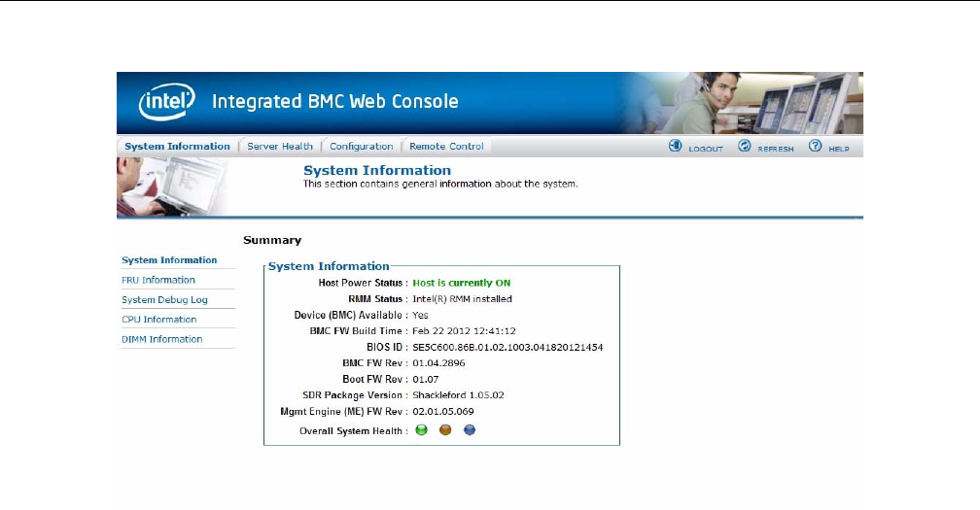
Task: View DIMM Information page
Action: [161, 340]
